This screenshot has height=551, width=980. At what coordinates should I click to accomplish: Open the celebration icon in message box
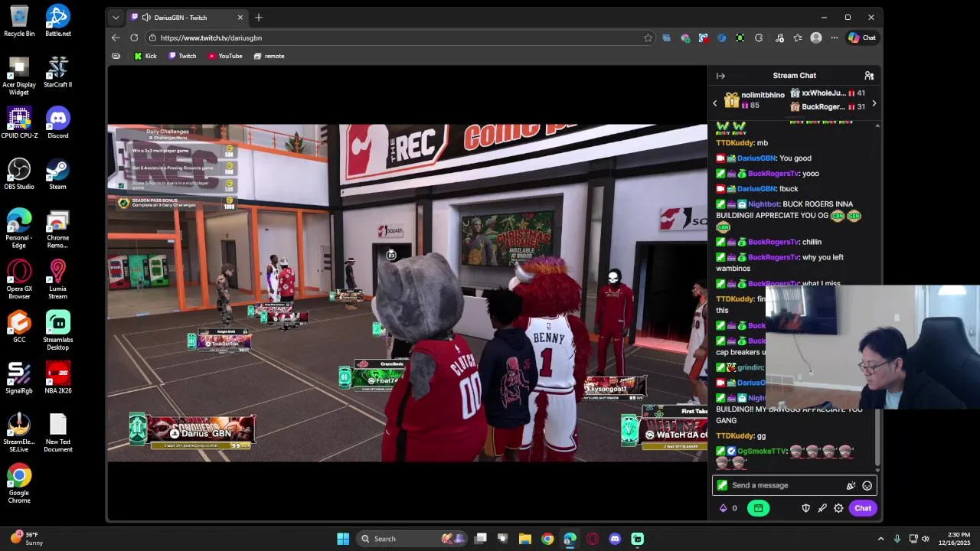point(851,485)
